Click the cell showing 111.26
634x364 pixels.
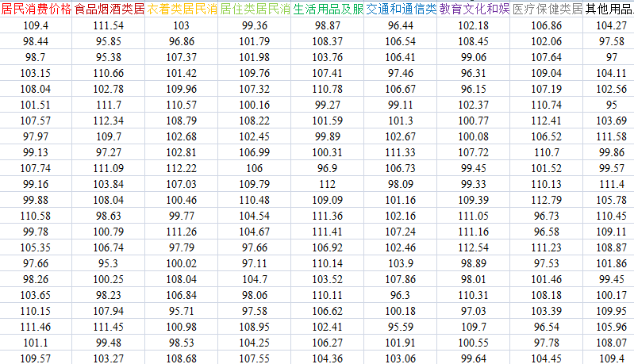coord(182,232)
